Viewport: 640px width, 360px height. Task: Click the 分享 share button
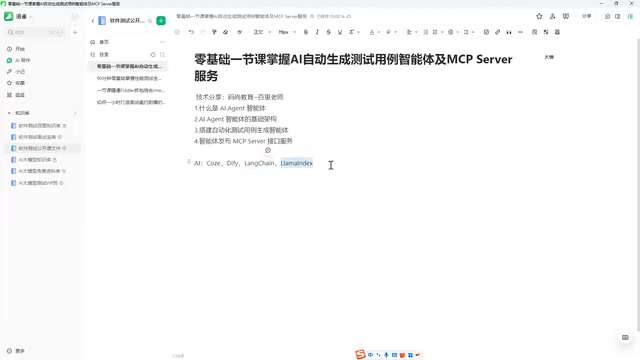pos(587,16)
